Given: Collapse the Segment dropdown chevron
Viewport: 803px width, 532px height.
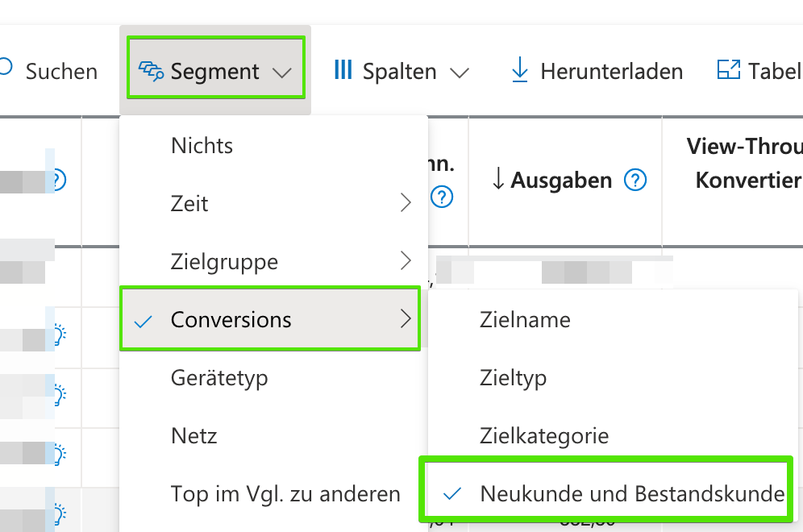Looking at the screenshot, I should pyautogui.click(x=281, y=73).
